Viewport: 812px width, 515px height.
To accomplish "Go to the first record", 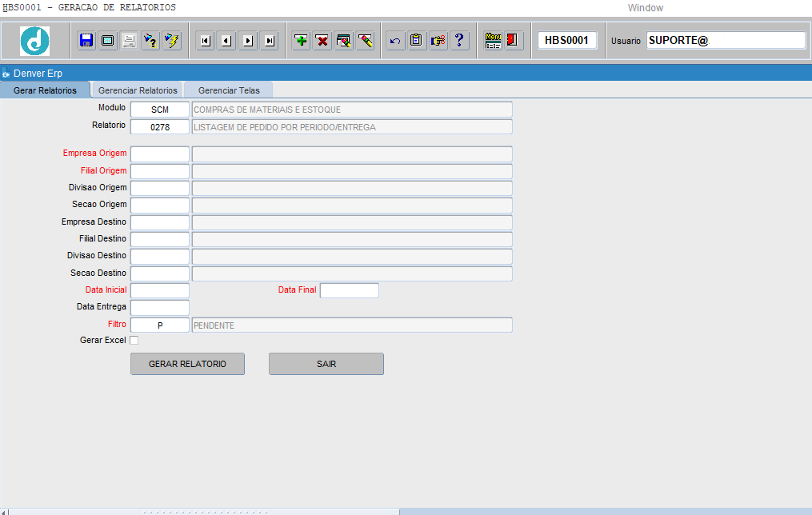I will coord(206,41).
